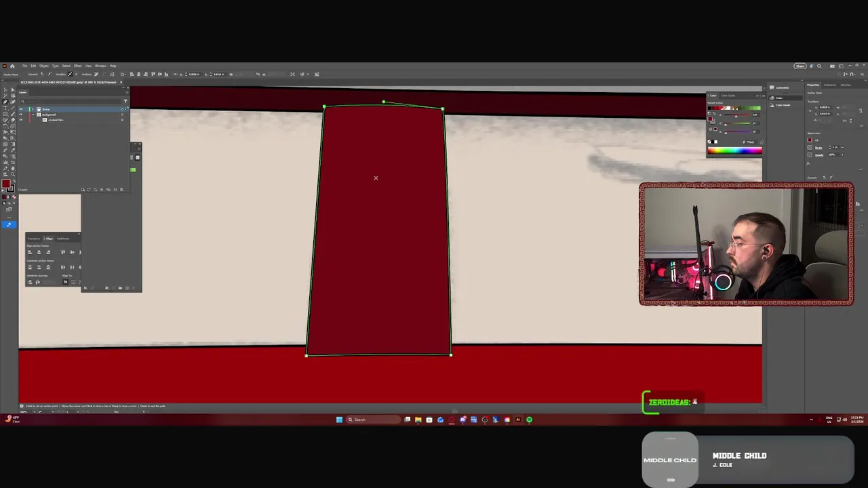The image size is (868, 488).
Task: Toggle constrain proportions link in Transform
Action: click(x=861, y=110)
